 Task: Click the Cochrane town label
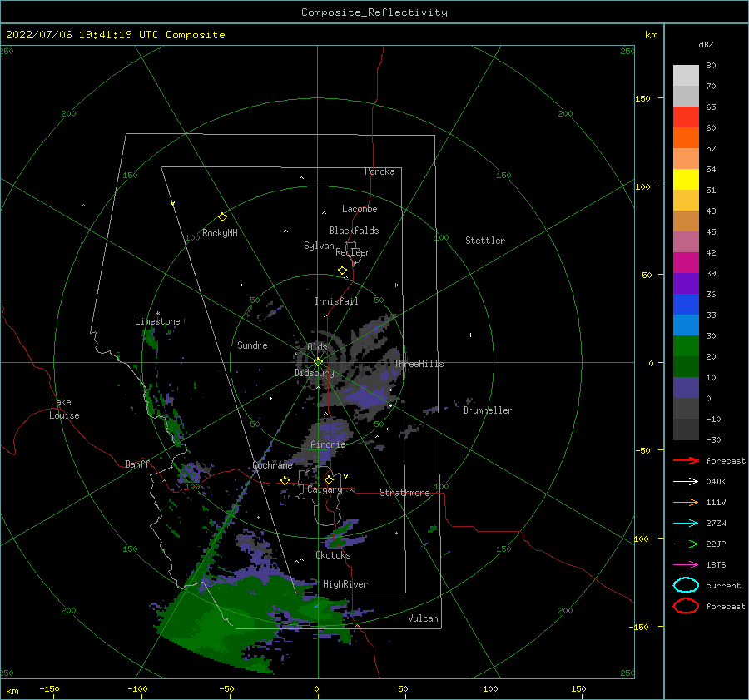(272, 465)
